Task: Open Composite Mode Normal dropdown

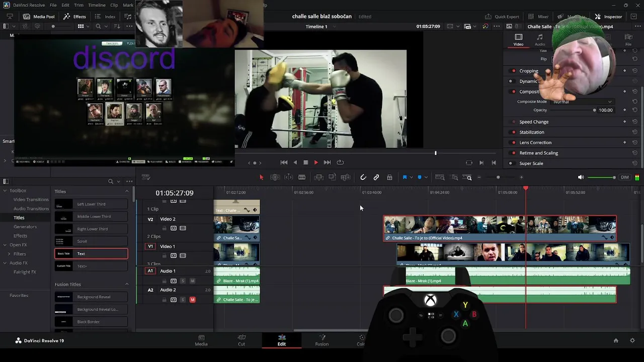Action: click(x=583, y=102)
